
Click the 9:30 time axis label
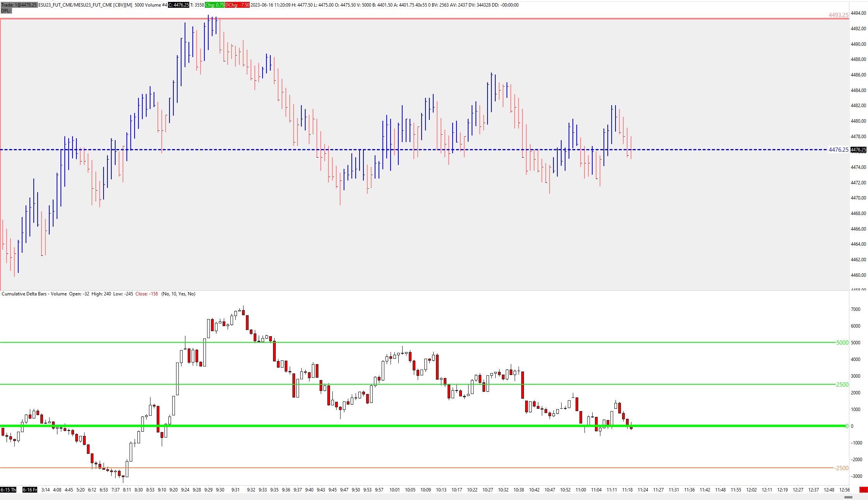point(220,490)
